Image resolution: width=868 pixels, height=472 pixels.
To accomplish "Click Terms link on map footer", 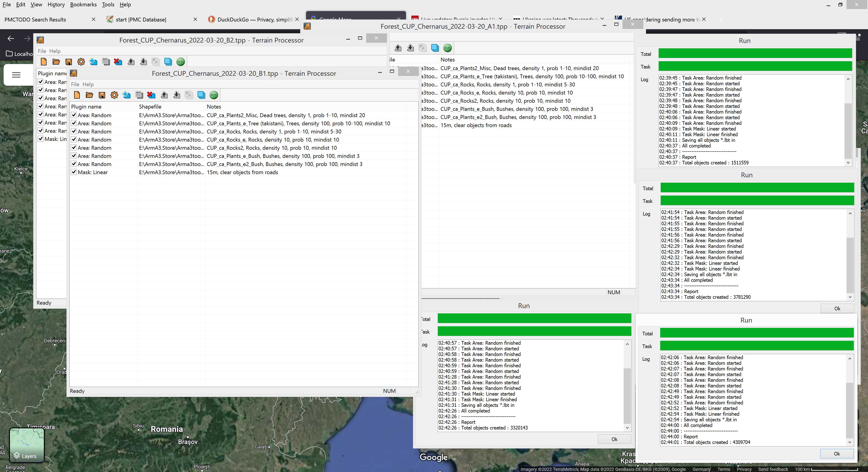I will tap(723, 469).
